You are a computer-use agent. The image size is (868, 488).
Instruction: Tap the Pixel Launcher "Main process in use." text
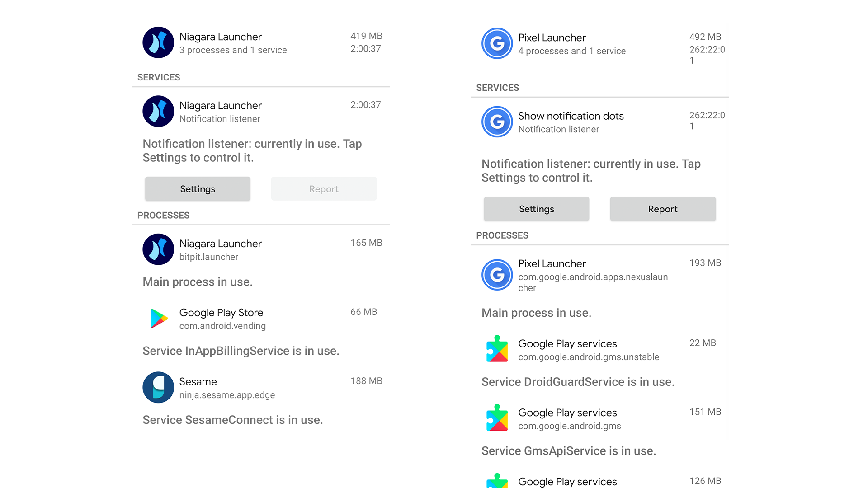[x=537, y=313]
